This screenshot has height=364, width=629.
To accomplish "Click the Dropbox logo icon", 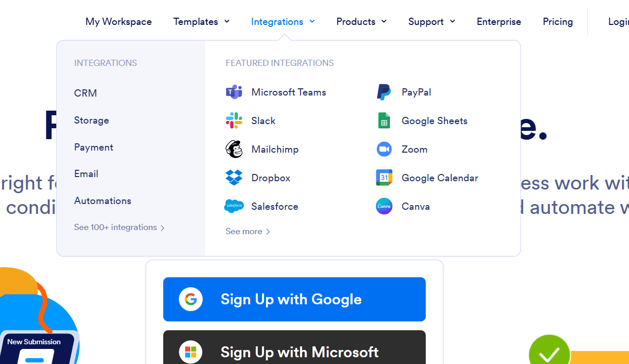I will 234,178.
